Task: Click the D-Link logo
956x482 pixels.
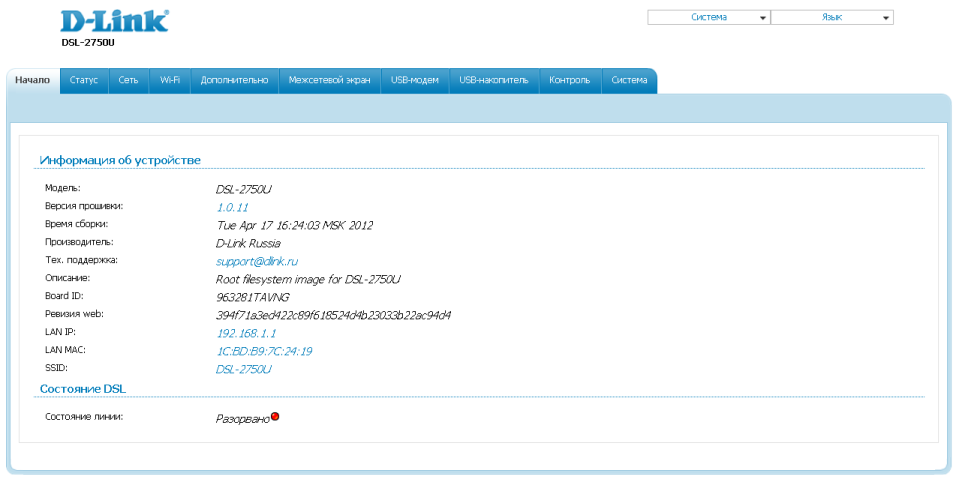Action: [115, 21]
